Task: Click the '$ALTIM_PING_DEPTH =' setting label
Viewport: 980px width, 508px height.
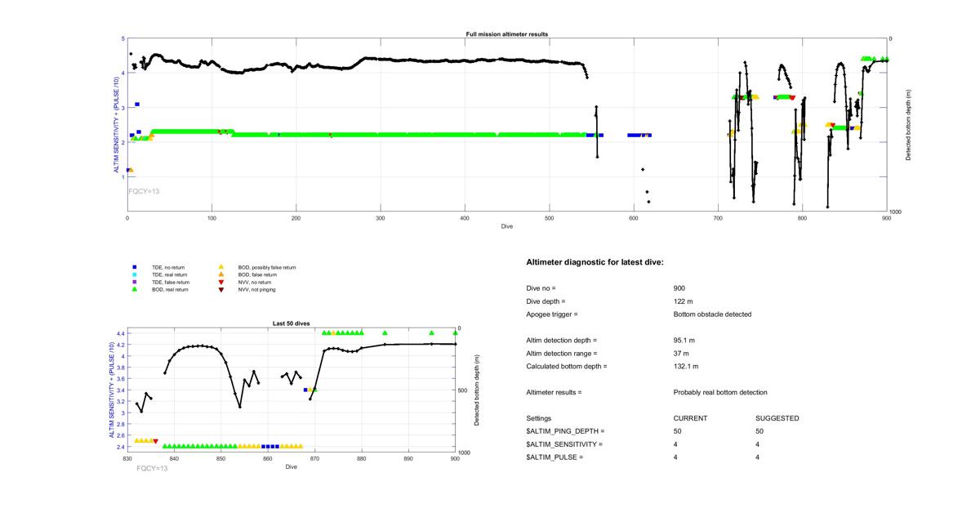Action: (566, 431)
